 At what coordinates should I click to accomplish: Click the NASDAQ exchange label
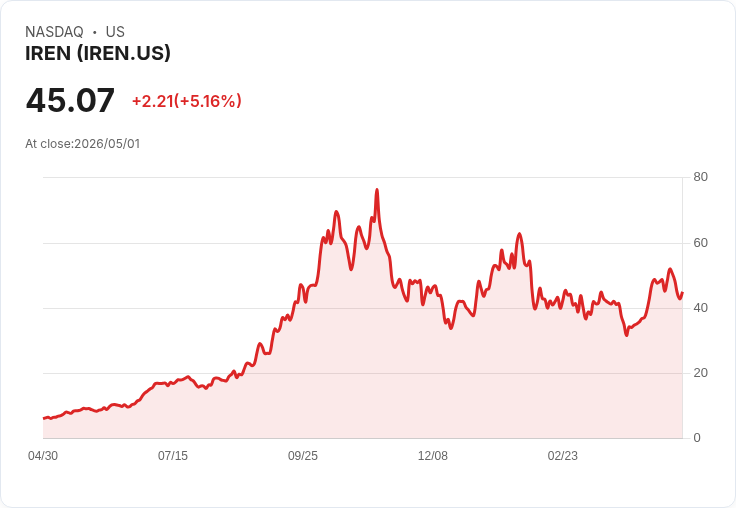pos(54,32)
